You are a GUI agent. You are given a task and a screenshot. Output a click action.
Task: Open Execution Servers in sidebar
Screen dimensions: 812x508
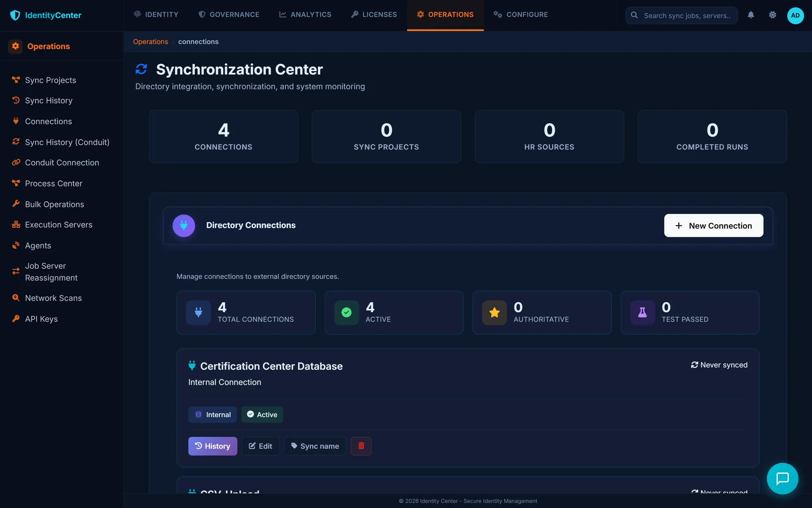point(58,225)
